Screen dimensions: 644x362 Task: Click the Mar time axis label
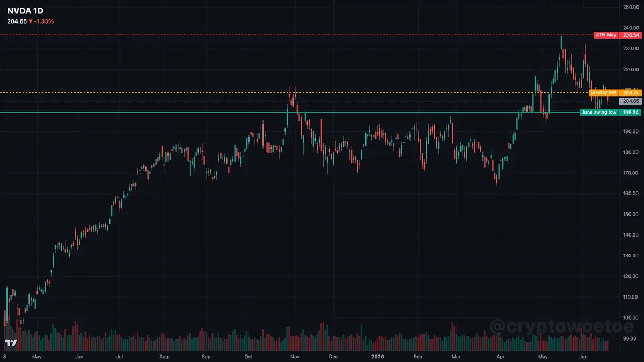coord(456,356)
